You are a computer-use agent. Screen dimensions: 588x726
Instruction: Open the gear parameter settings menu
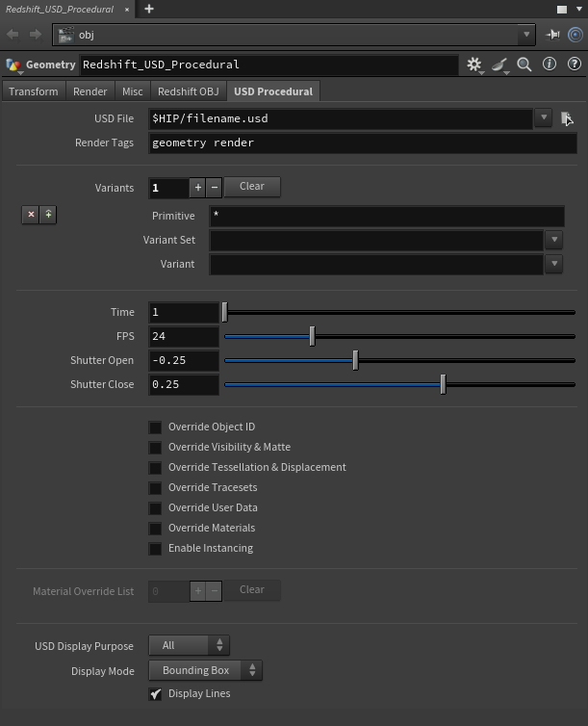pos(474,65)
